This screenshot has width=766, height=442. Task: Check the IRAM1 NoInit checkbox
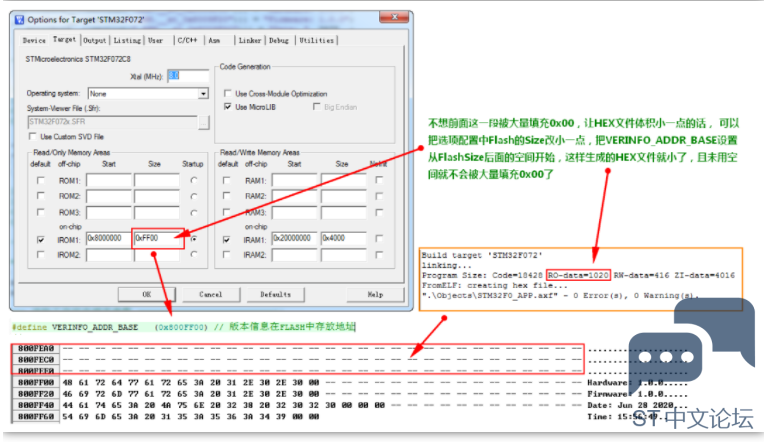[x=379, y=238]
